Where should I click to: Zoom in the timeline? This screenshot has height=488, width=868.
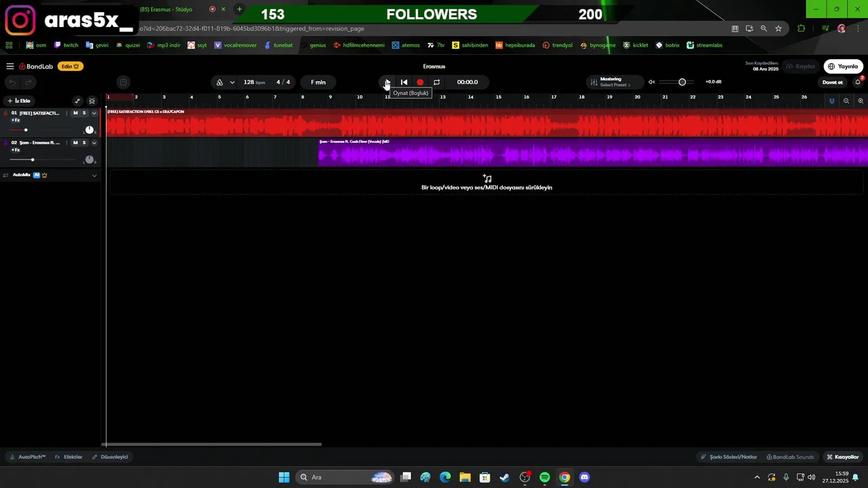pyautogui.click(x=861, y=101)
